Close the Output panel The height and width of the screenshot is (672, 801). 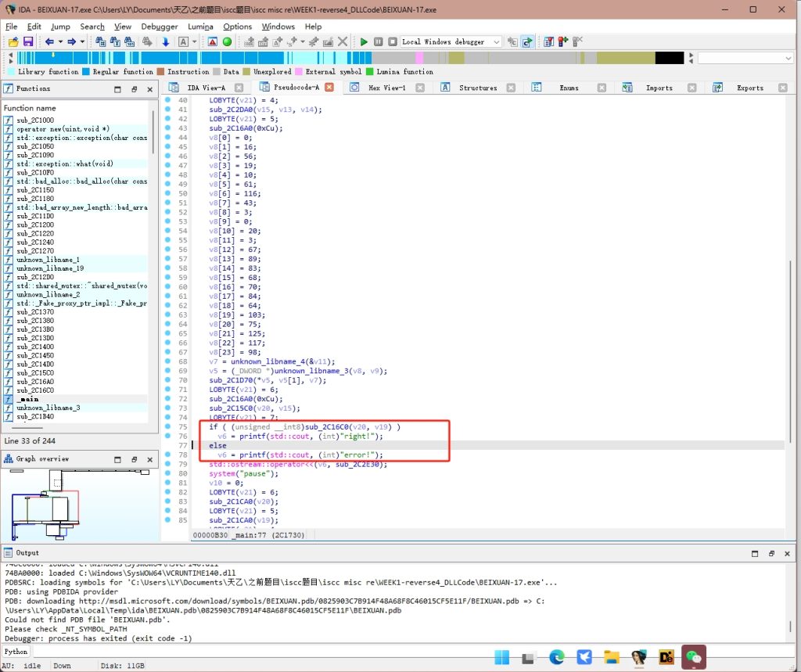787,553
